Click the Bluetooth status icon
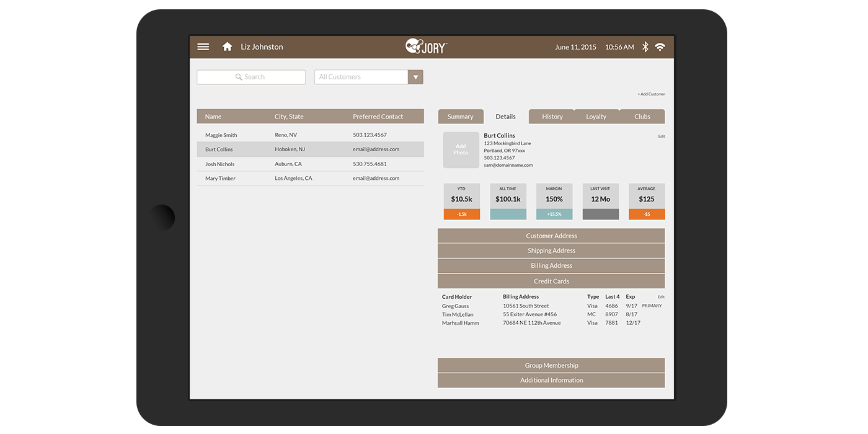The image size is (868, 434). pos(645,46)
